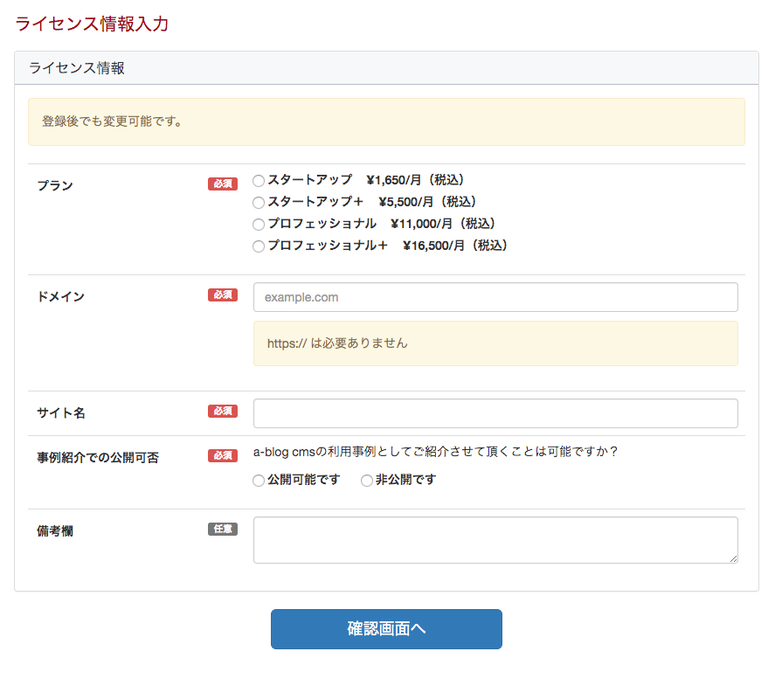Click the 必須 badge beside ドメイン
The width and height of the screenshot is (775, 679).
pos(222,295)
